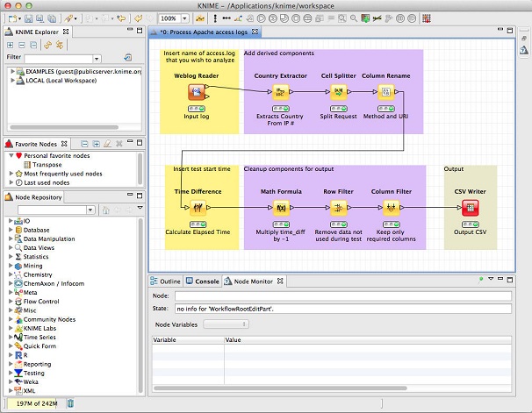Select the Transpose favorite node
Screen dimensions: 532x413
point(43,165)
